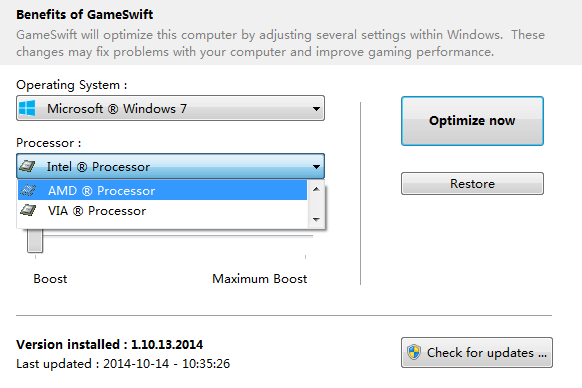
Task: Click the VIA processor chip icon
Action: [x=28, y=211]
